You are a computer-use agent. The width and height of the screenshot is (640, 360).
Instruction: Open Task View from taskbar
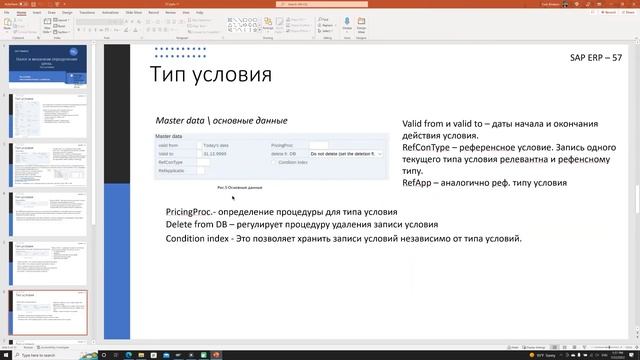(116, 355)
